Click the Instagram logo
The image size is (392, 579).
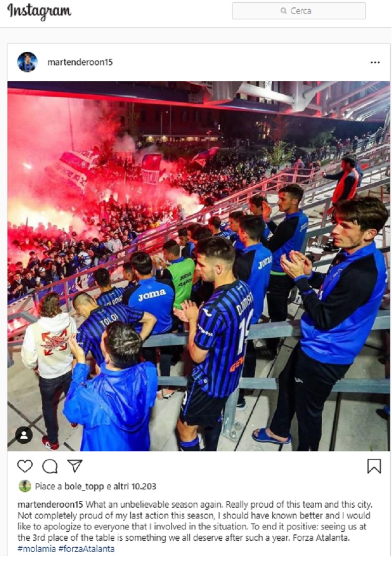pos(39,11)
